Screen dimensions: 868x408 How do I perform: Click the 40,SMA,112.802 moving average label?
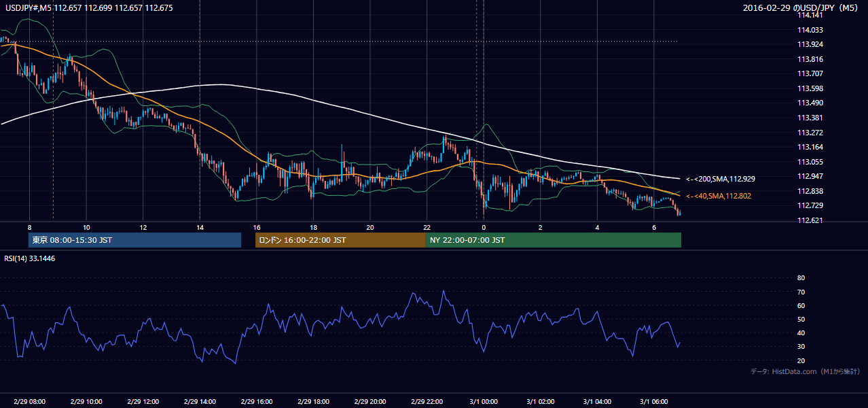pyautogui.click(x=719, y=196)
